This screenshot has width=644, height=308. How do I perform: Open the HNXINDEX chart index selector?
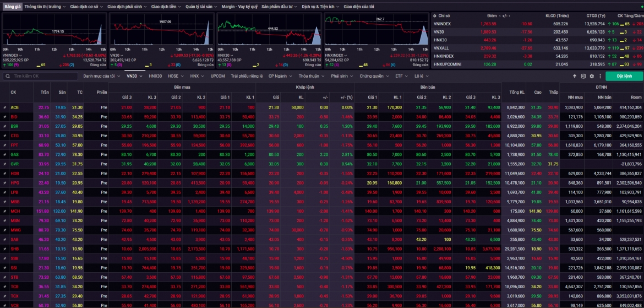[336, 55]
